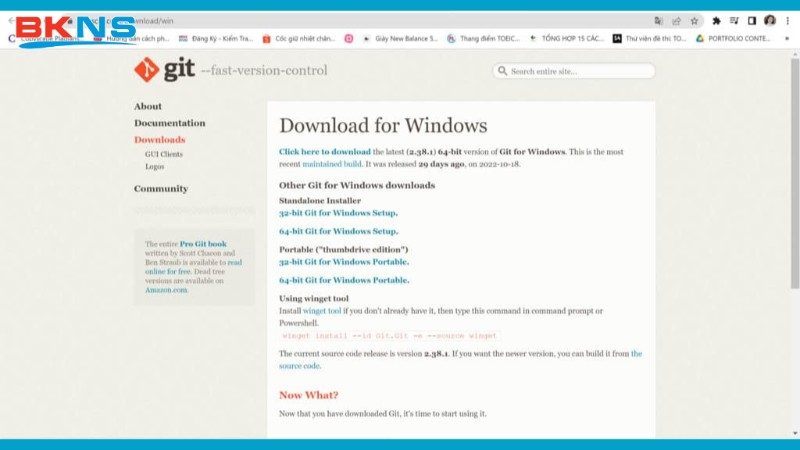
Task: Click the "Download for Windows" heading
Action: point(383,126)
